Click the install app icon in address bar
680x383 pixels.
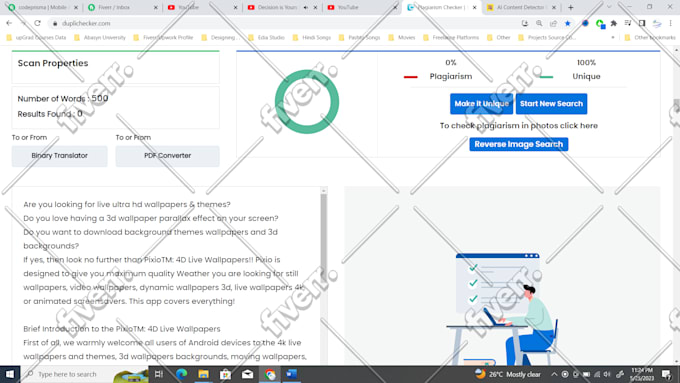525,23
